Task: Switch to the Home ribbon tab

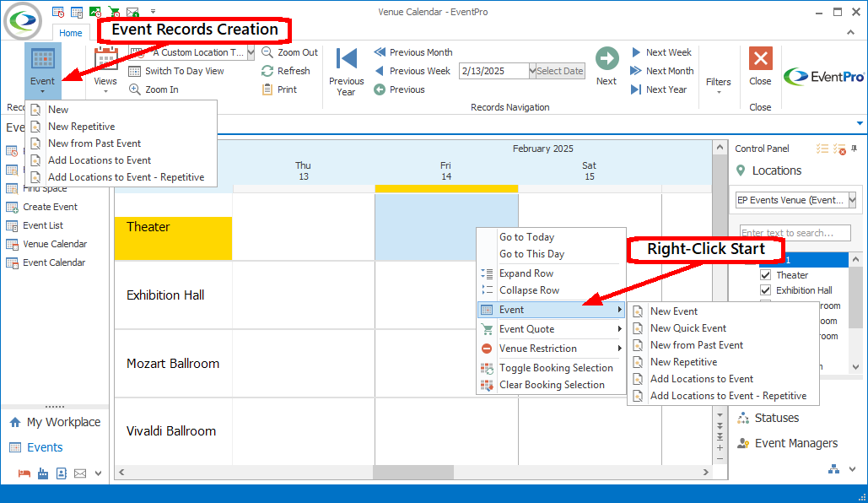Action: pyautogui.click(x=70, y=33)
